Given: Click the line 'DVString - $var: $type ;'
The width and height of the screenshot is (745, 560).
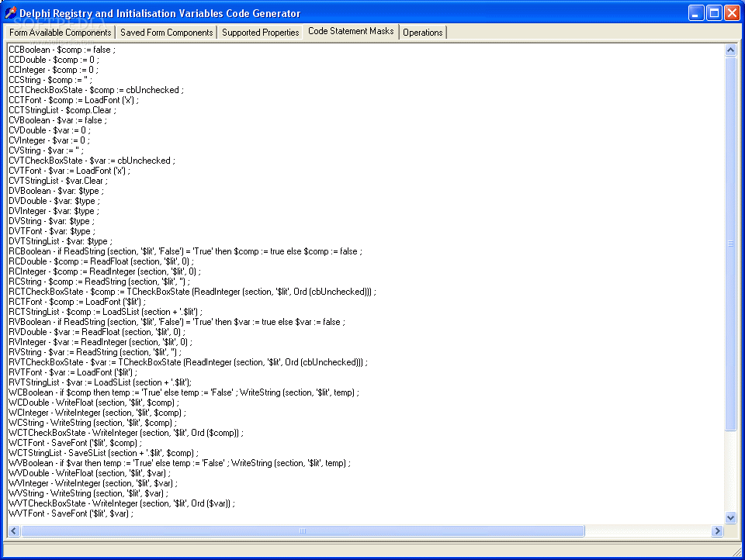Looking at the screenshot, I should pyautogui.click(x=51, y=221).
